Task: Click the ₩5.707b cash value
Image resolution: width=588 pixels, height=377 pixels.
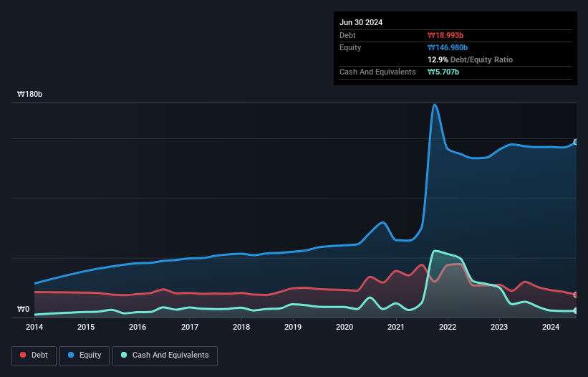Action: (443, 72)
